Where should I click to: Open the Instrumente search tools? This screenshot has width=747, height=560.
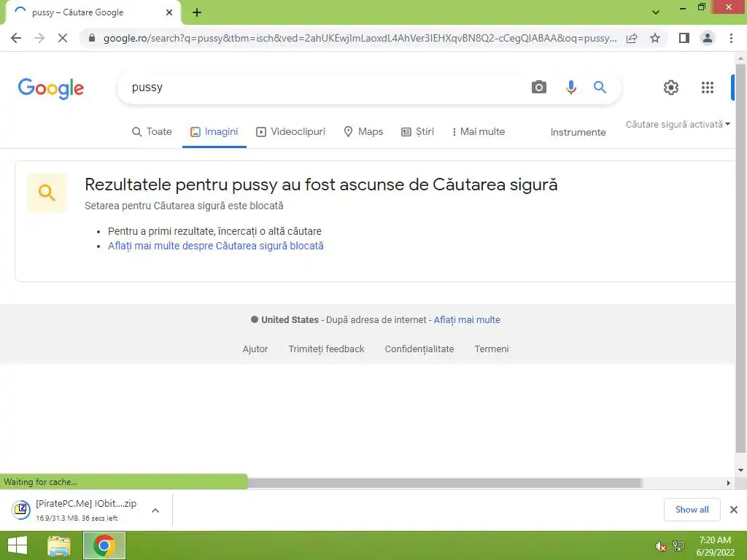pyautogui.click(x=578, y=133)
